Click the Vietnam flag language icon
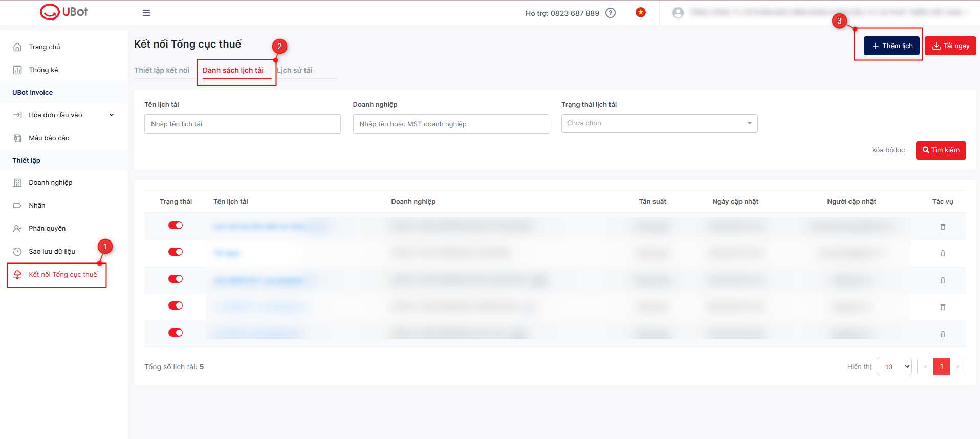The width and height of the screenshot is (980, 439). (641, 12)
